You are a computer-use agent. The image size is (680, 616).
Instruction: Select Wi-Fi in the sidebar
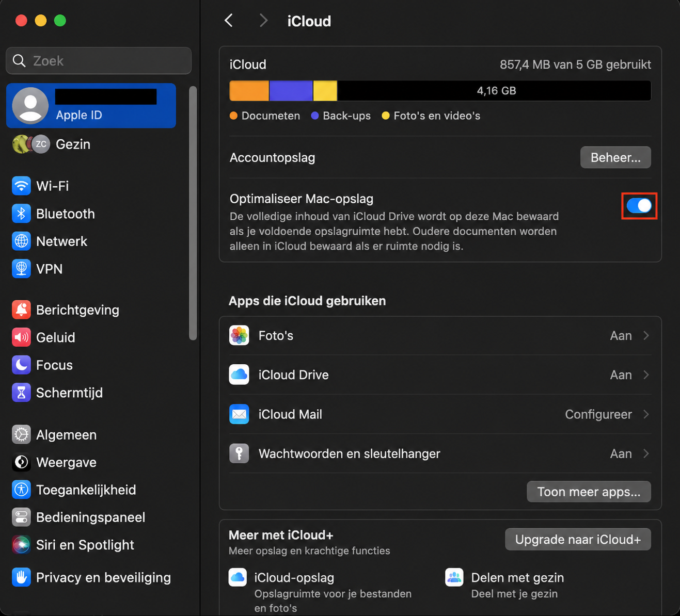coord(91,186)
